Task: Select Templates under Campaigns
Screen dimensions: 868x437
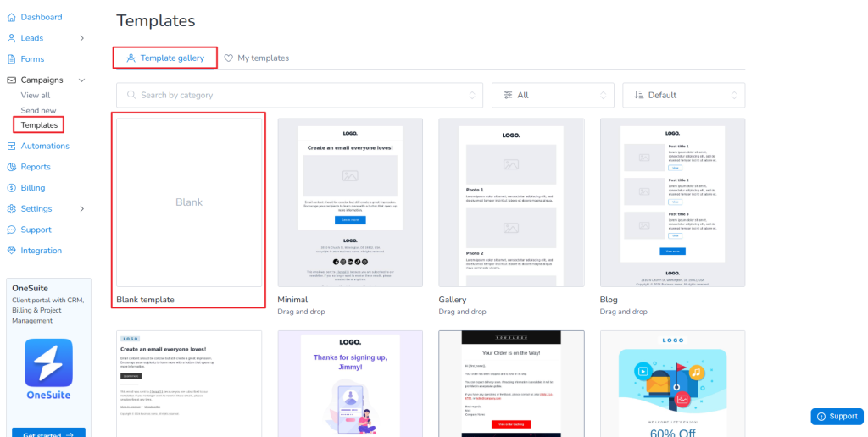Action: click(x=39, y=125)
